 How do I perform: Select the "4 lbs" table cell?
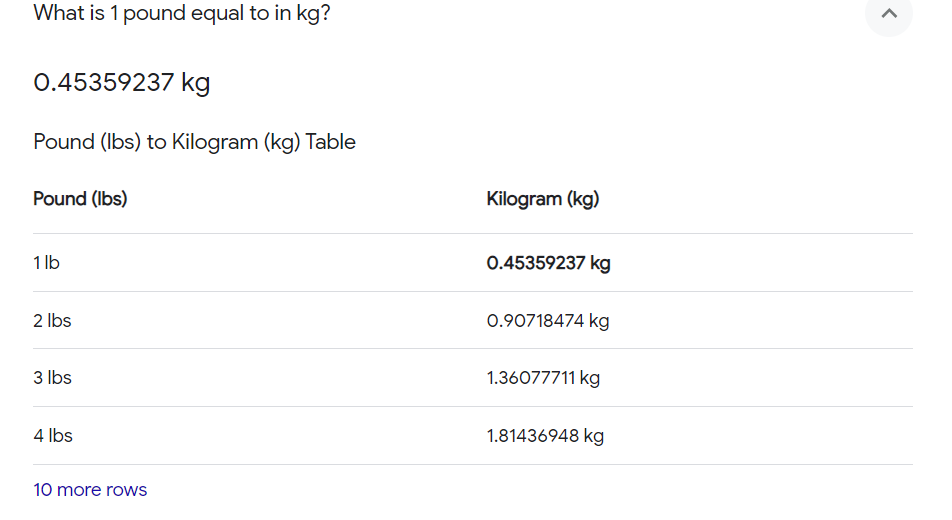click(x=52, y=436)
